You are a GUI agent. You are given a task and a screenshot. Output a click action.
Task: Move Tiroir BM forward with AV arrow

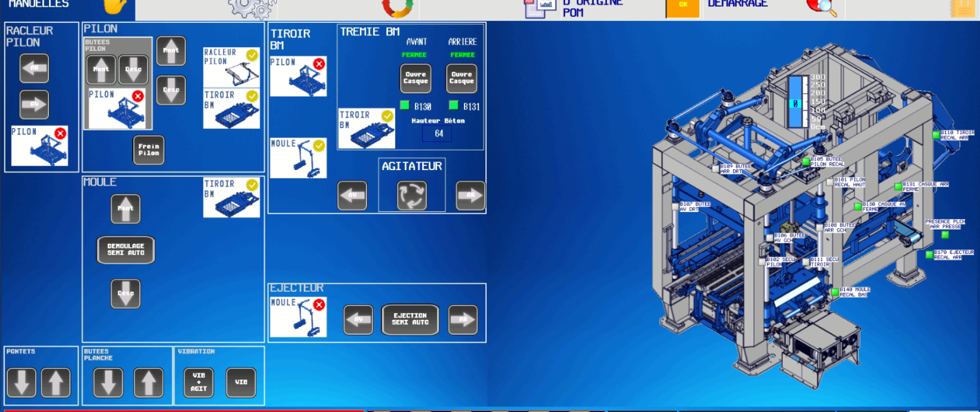[x=352, y=196]
